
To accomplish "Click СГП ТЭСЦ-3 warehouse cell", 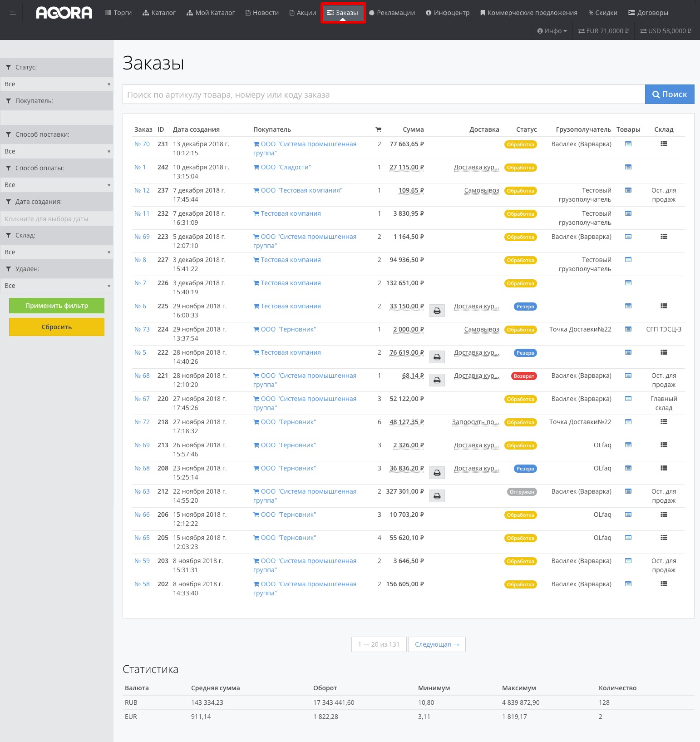I will (x=664, y=329).
